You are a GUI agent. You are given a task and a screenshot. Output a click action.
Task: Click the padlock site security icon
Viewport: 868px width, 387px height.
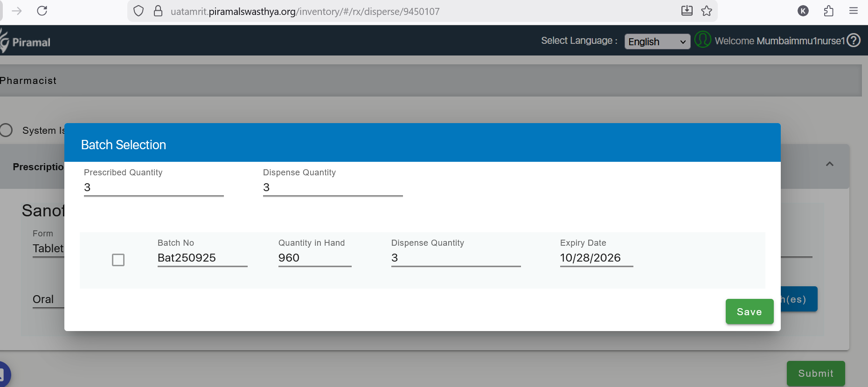(158, 11)
